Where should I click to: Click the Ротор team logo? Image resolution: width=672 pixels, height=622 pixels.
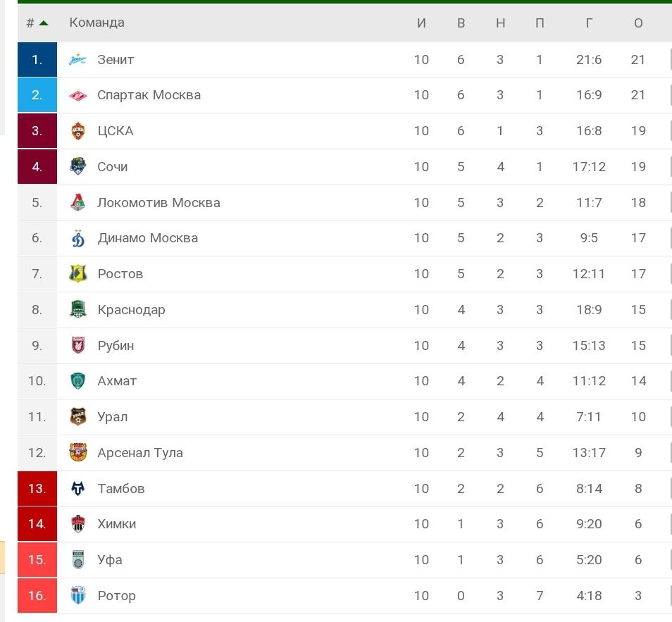(x=77, y=595)
